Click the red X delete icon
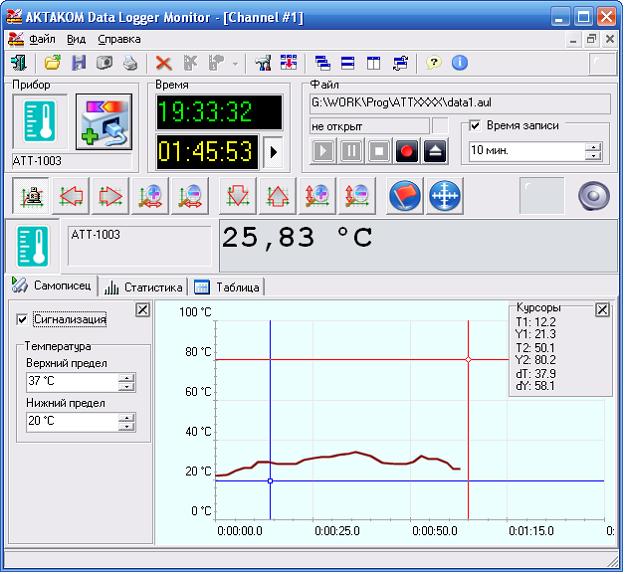This screenshot has height=574, width=625. (164, 63)
